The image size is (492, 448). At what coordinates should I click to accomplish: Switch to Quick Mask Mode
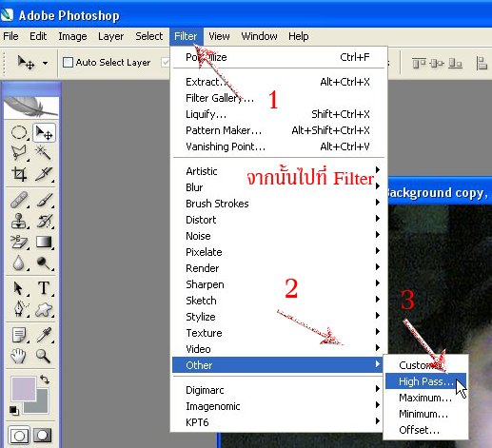43,436
